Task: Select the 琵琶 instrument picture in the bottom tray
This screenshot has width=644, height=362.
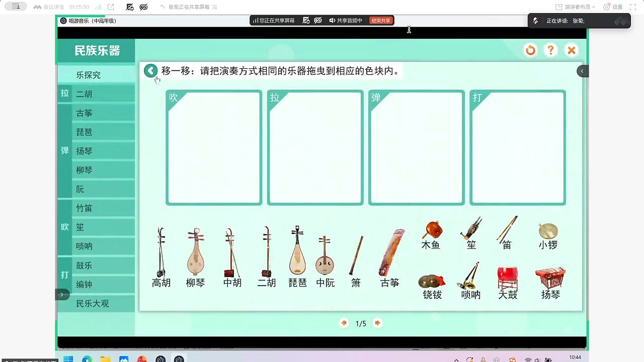Action: point(297,250)
